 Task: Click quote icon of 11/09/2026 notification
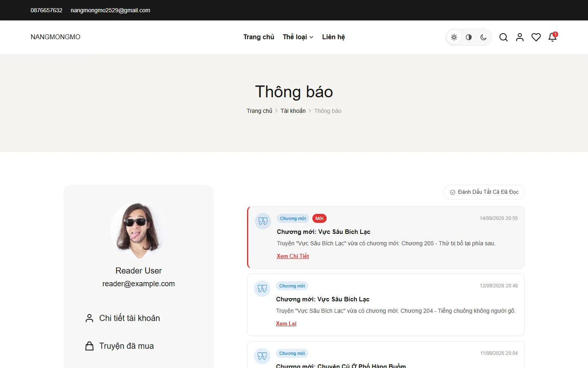tap(262, 356)
